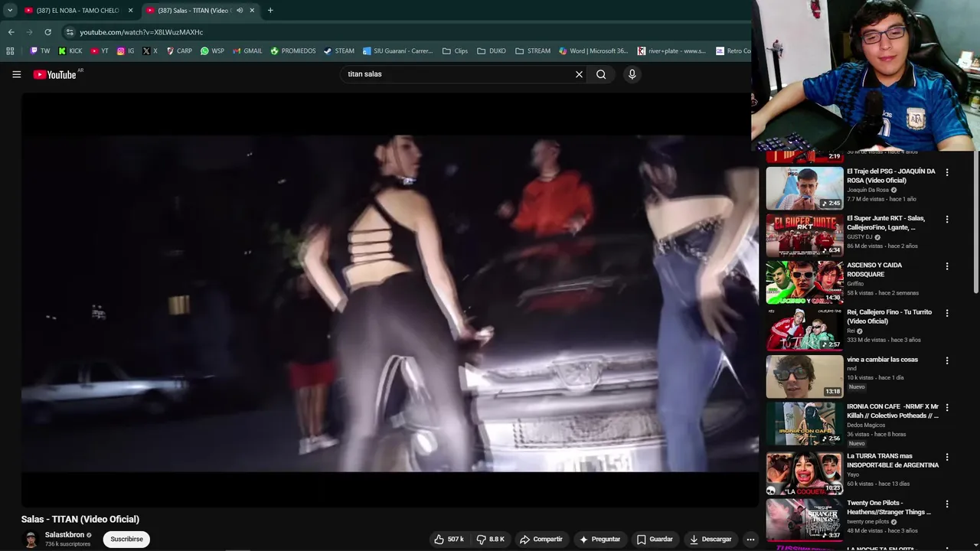Open options for El Traje del PSG video
The image size is (980, 551).
(947, 172)
